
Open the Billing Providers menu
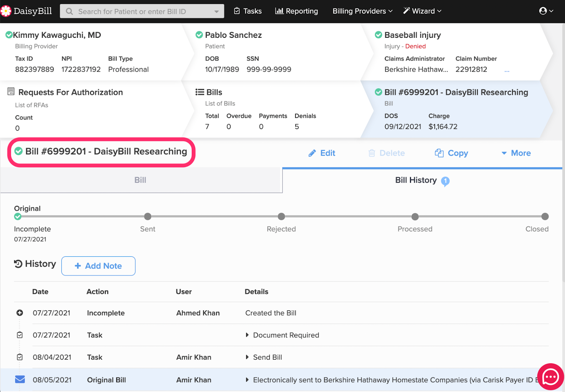[x=362, y=11]
